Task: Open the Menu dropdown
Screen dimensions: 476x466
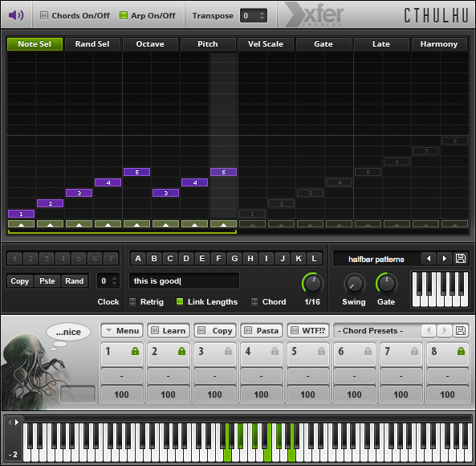Action: coord(122,330)
